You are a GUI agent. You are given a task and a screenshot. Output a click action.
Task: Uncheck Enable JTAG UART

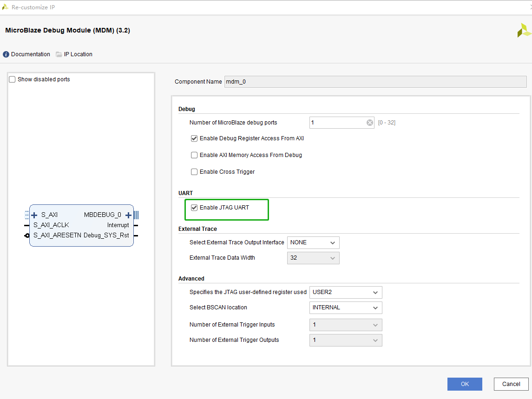194,208
